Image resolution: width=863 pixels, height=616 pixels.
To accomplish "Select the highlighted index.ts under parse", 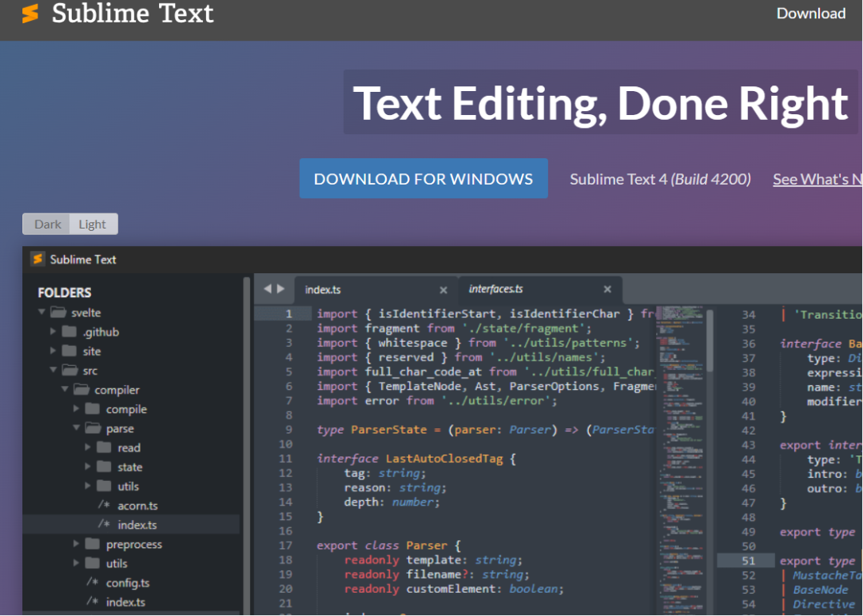I will (x=131, y=525).
